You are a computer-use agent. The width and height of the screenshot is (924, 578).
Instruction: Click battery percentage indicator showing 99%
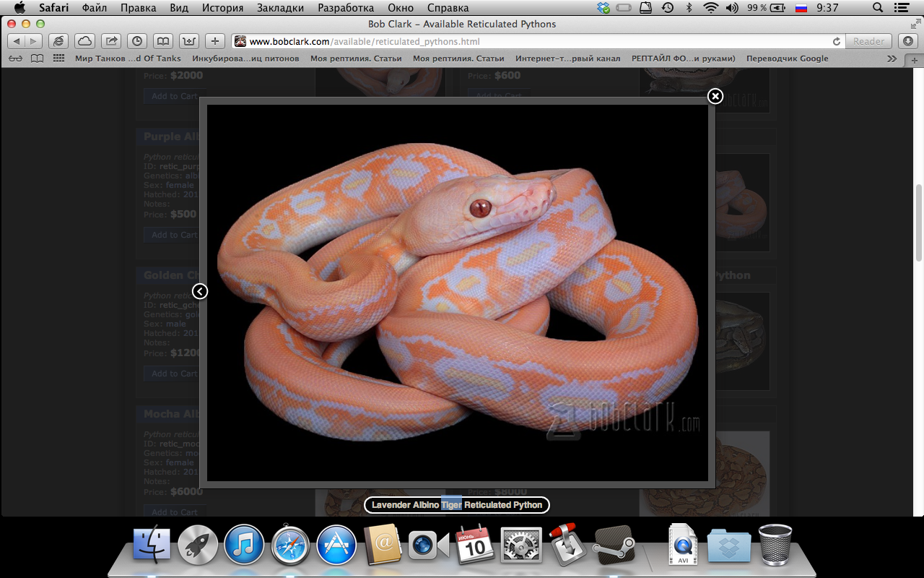[x=758, y=7]
